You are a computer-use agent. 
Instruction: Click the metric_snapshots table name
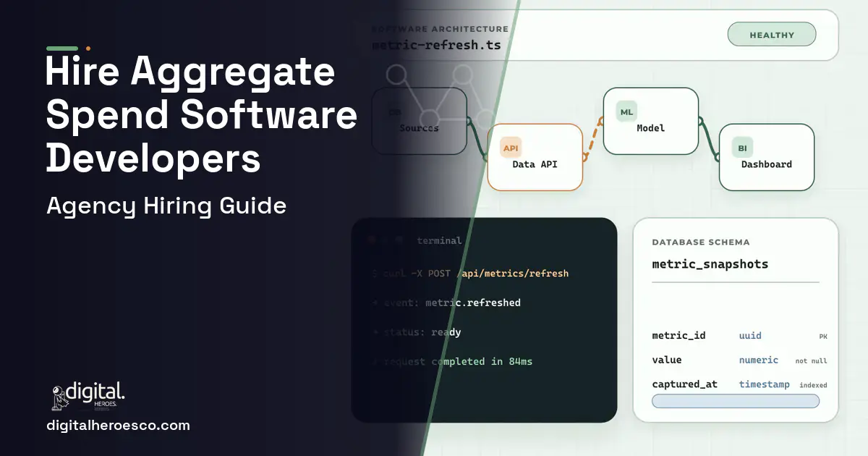tap(710, 264)
